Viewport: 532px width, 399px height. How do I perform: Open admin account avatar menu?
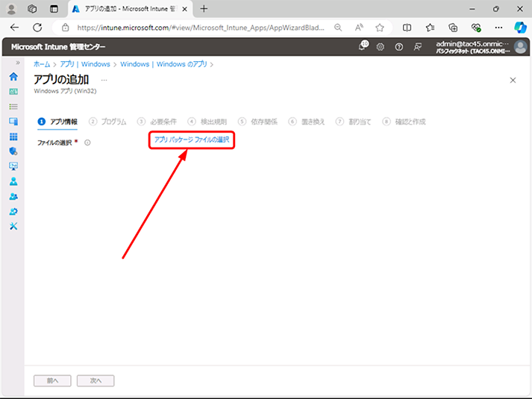(521, 47)
